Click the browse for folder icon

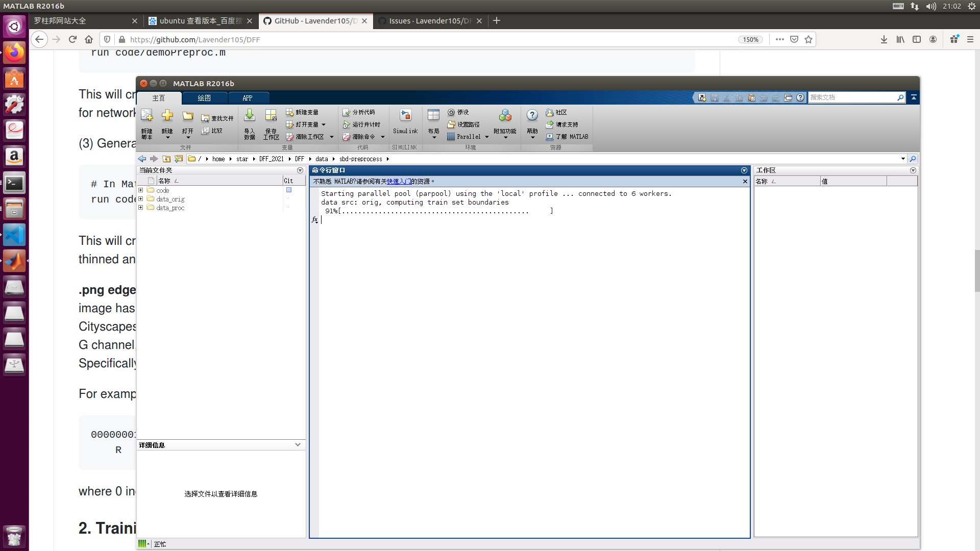(x=179, y=159)
